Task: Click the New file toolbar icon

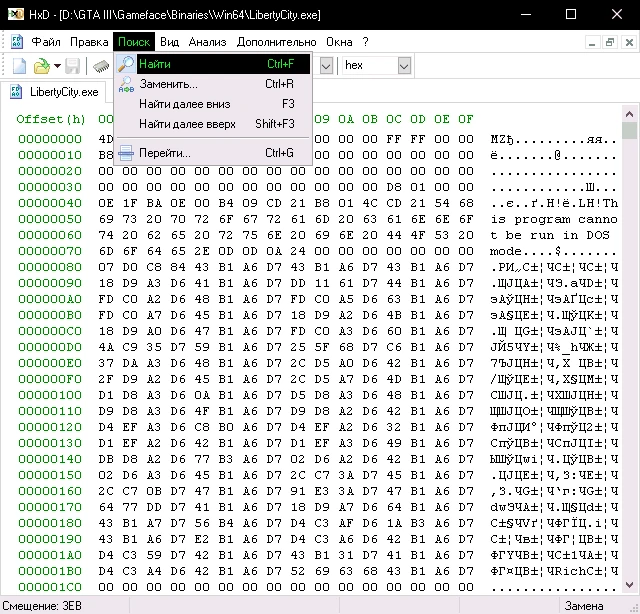Action: [19, 66]
